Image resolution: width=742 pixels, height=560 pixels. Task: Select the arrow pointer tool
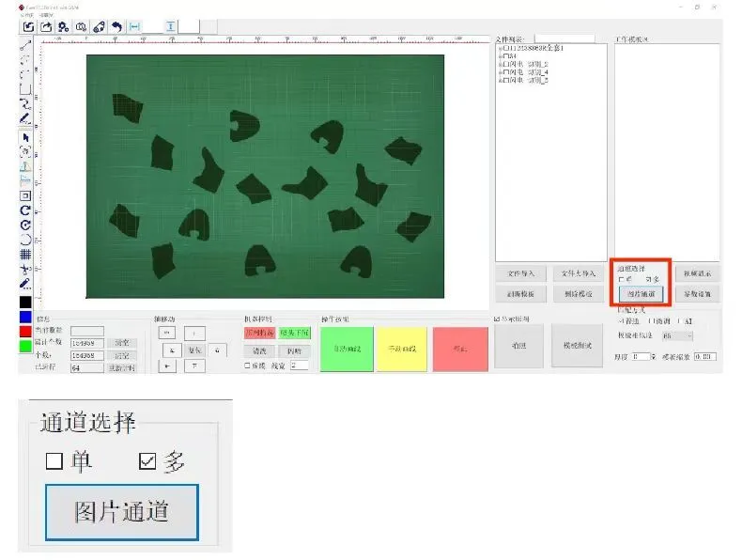pos(25,138)
